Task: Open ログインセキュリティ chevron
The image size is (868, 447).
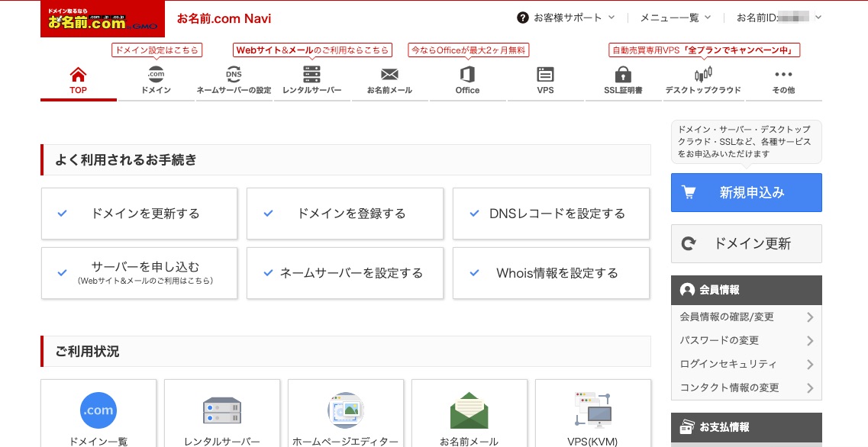Action: (x=810, y=364)
